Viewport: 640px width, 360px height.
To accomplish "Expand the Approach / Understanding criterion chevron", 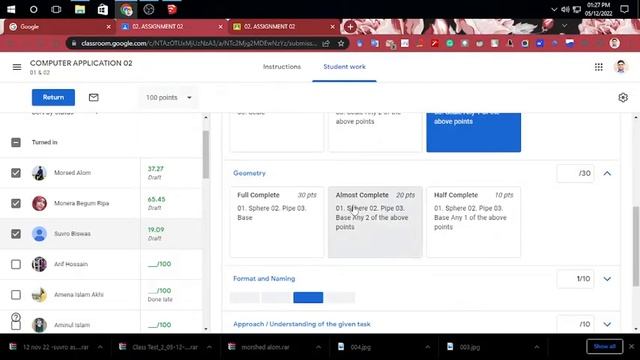I will pos(607,324).
